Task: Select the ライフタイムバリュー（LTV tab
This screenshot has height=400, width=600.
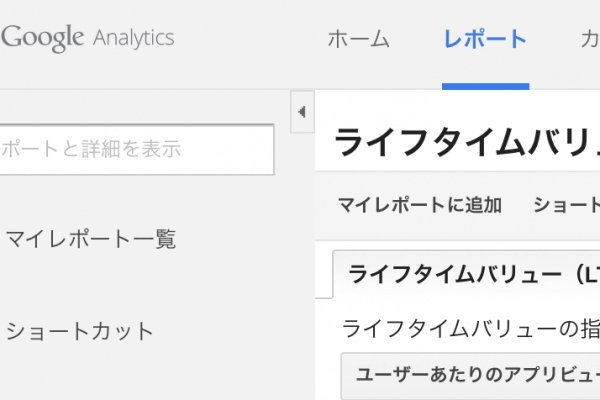Action: click(x=466, y=274)
